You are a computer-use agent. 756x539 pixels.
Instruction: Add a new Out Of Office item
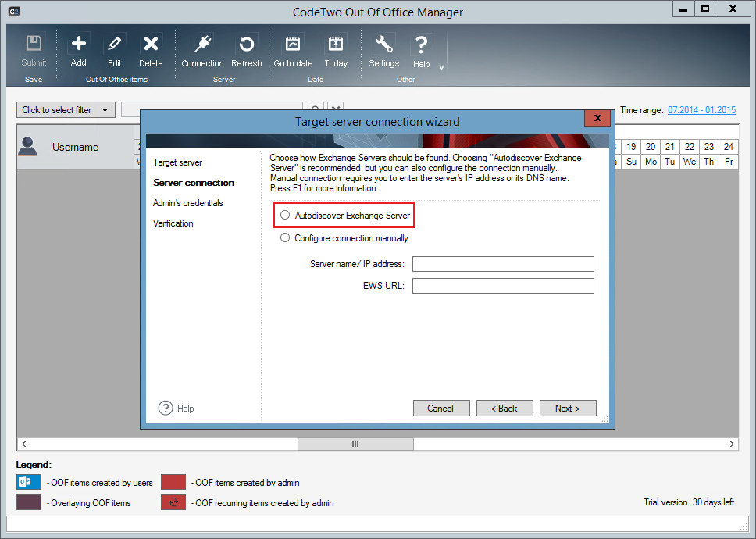coord(79,51)
